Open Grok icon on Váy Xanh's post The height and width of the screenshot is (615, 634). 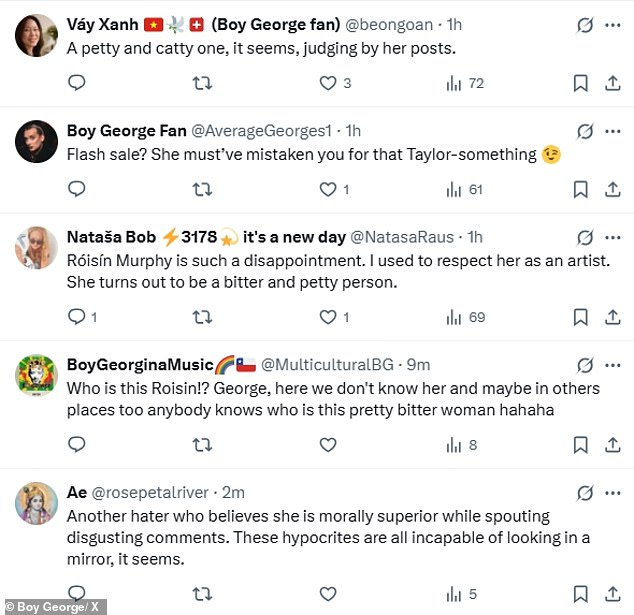pyautogui.click(x=586, y=25)
